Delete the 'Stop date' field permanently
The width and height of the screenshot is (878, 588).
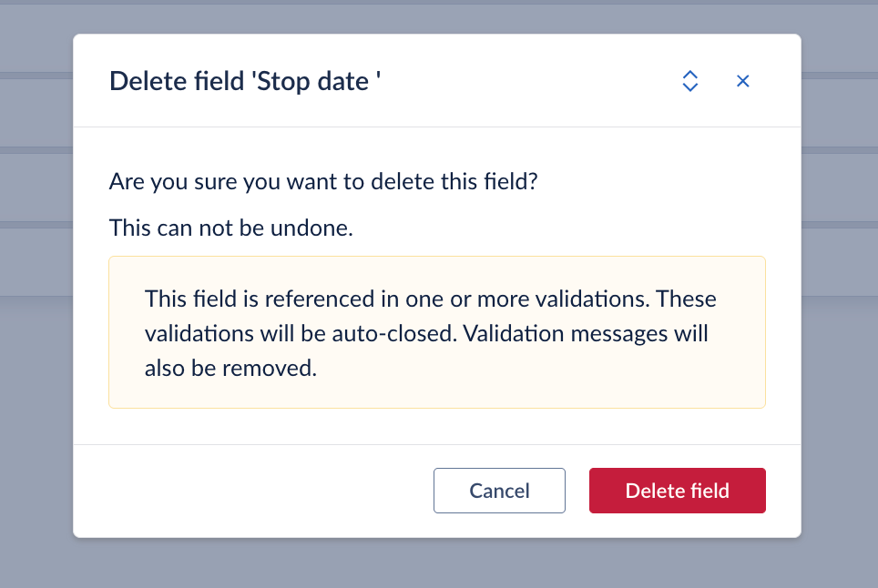[x=677, y=491]
